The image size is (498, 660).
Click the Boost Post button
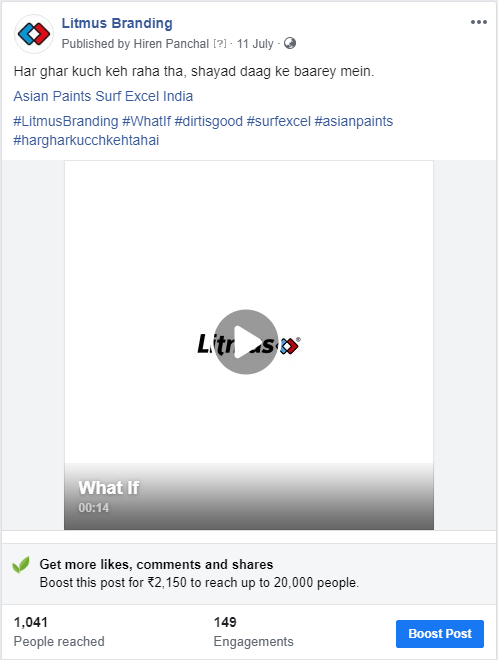pyautogui.click(x=440, y=633)
